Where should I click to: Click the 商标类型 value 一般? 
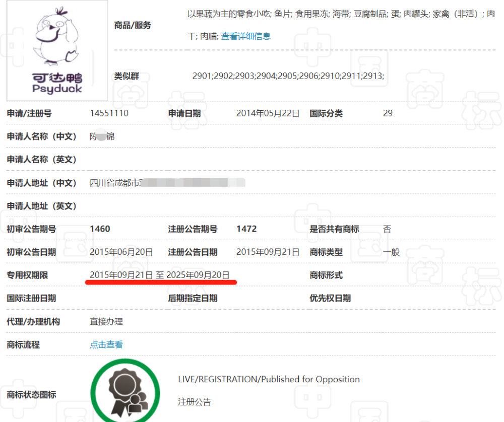point(391,252)
